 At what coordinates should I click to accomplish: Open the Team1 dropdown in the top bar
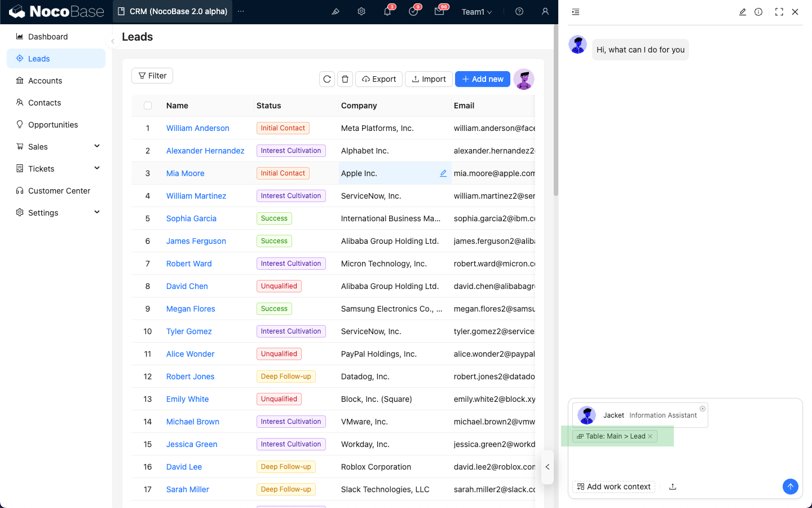click(476, 12)
